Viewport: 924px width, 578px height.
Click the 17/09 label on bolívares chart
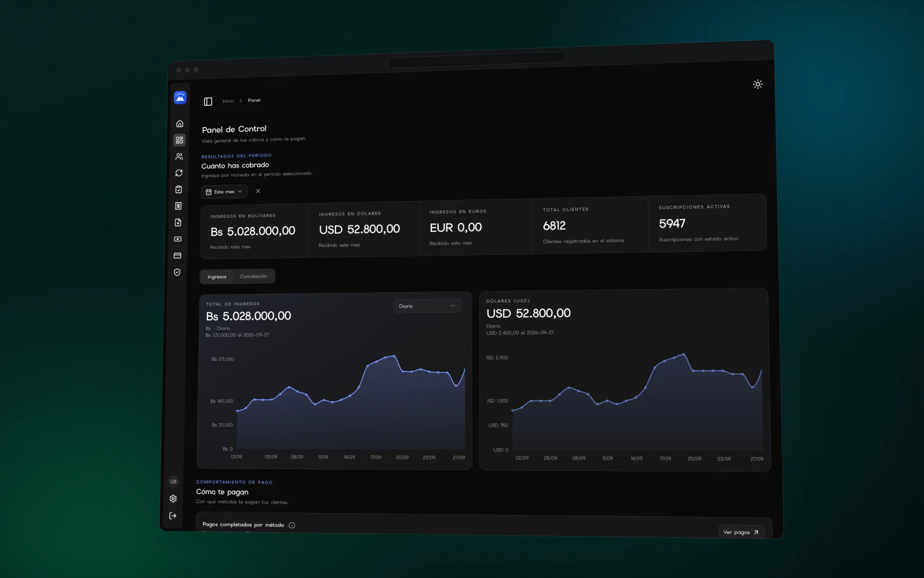pyautogui.click(x=376, y=457)
